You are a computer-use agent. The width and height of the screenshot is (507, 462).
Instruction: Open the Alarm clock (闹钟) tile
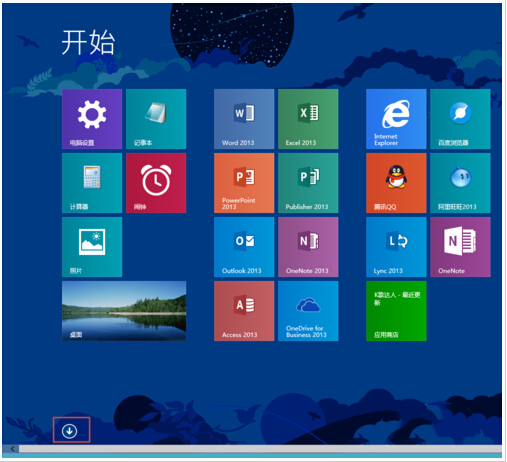click(x=156, y=183)
